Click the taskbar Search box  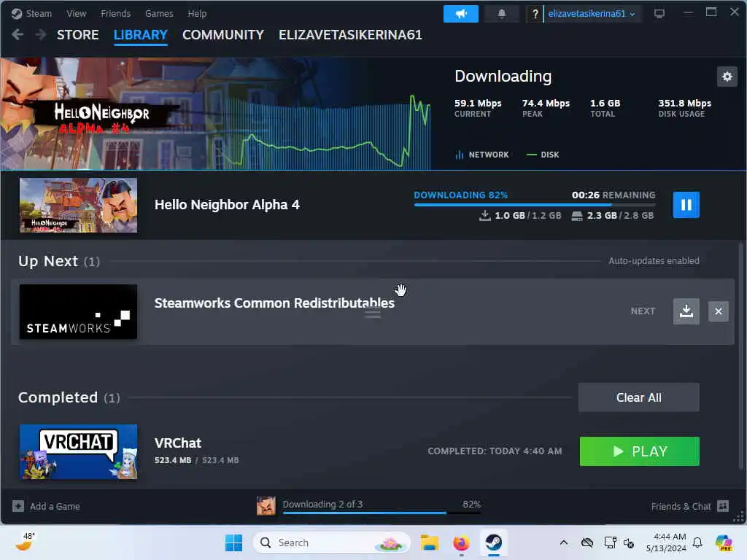click(x=332, y=542)
